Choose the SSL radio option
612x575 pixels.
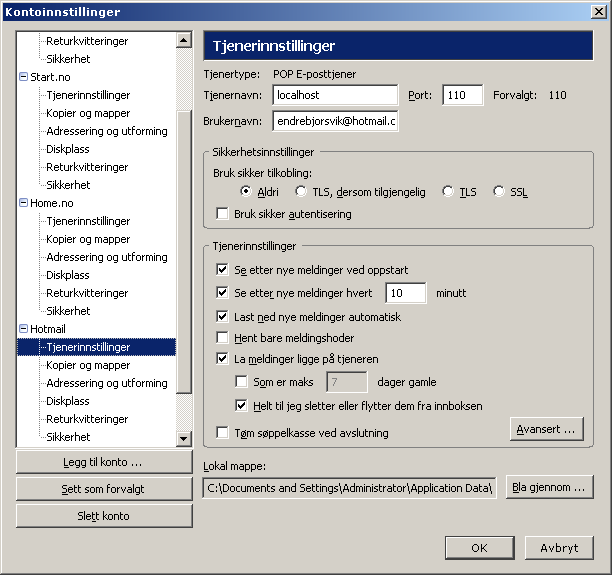(x=498, y=192)
